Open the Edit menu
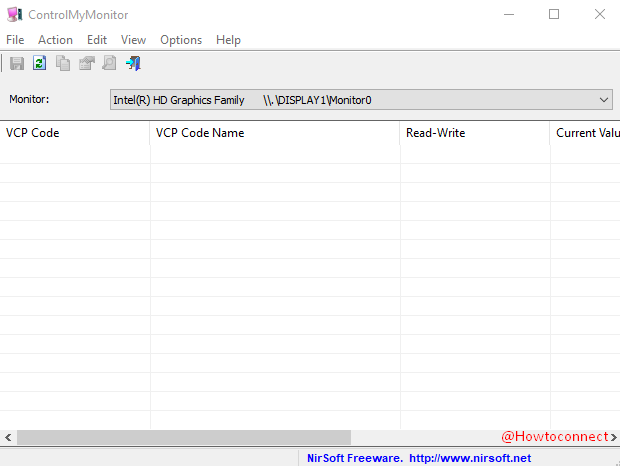The width and height of the screenshot is (620, 466). pyautogui.click(x=97, y=40)
